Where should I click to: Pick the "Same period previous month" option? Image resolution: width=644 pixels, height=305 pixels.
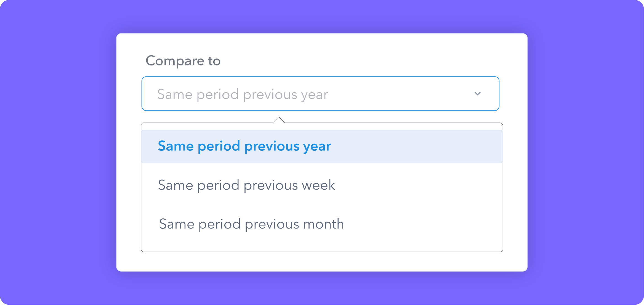[322, 224]
